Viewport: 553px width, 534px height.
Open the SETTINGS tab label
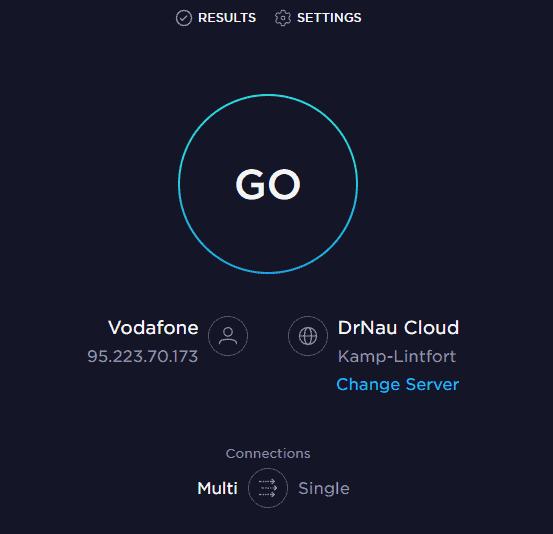click(329, 18)
